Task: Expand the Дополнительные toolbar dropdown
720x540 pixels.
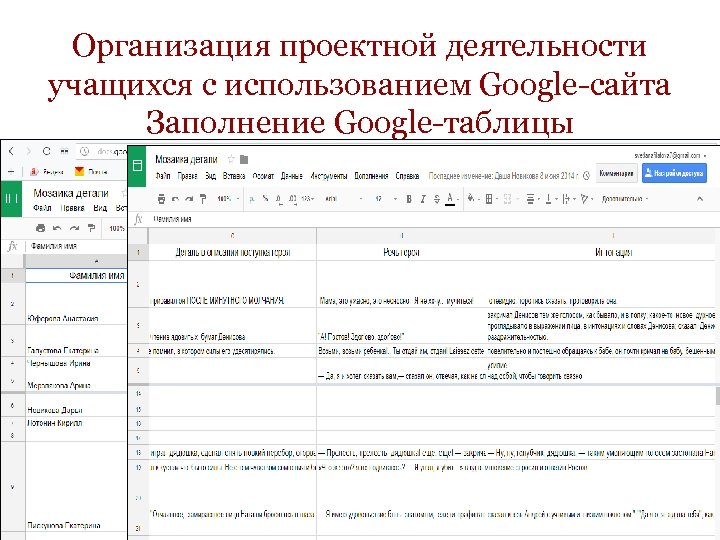Action: [625, 199]
